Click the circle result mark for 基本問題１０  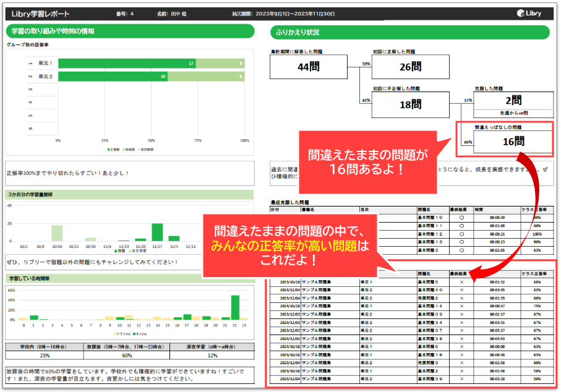(x=461, y=217)
